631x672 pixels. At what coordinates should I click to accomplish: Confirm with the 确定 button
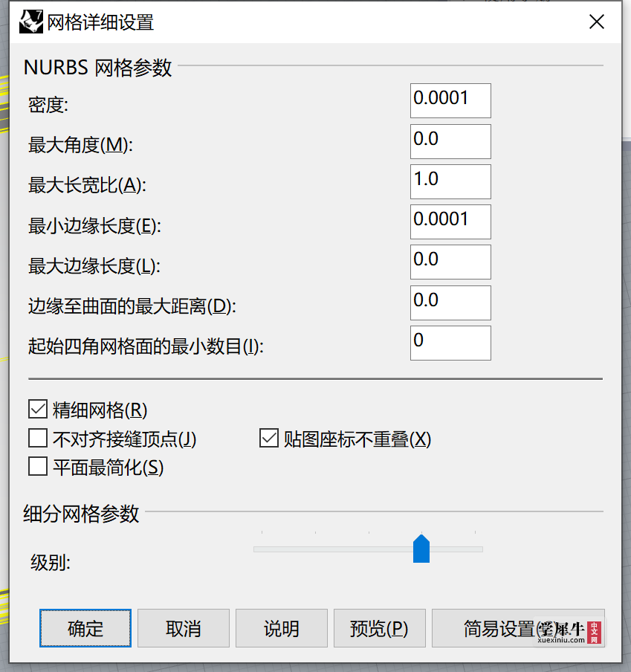tap(85, 628)
